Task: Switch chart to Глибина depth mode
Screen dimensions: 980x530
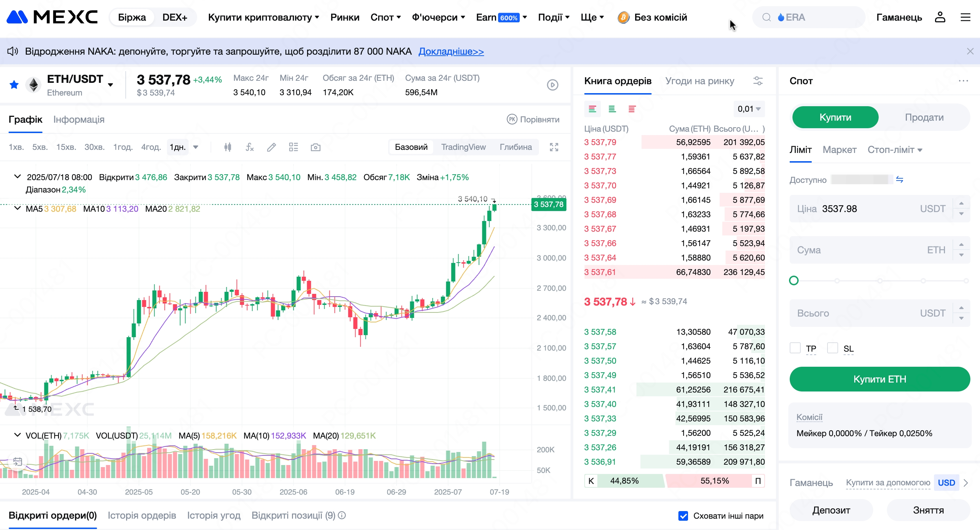Action: tap(516, 147)
